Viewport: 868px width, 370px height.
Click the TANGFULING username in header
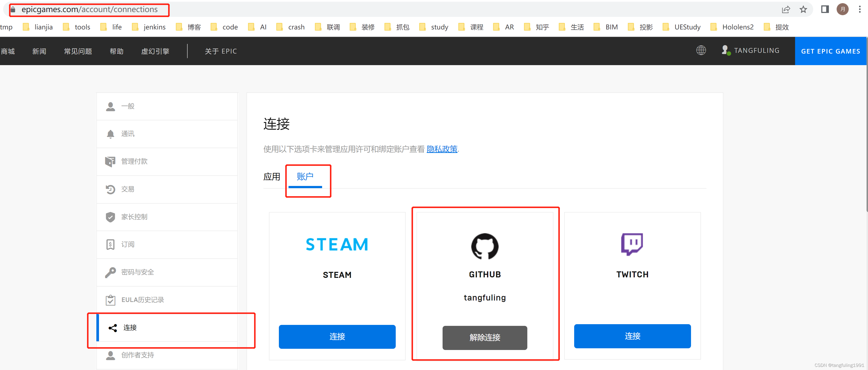(x=756, y=50)
